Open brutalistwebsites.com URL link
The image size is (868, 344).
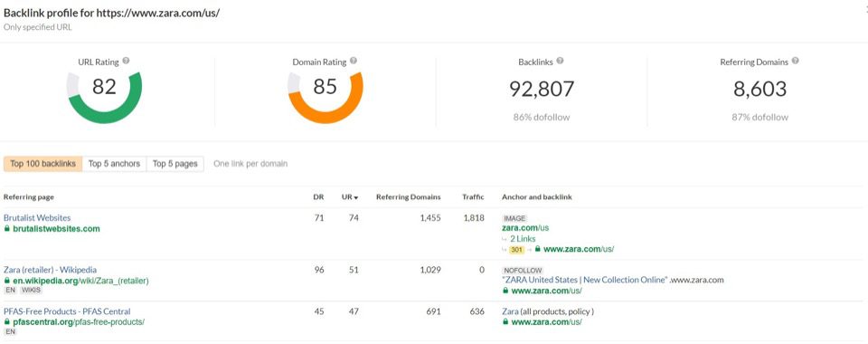point(56,229)
